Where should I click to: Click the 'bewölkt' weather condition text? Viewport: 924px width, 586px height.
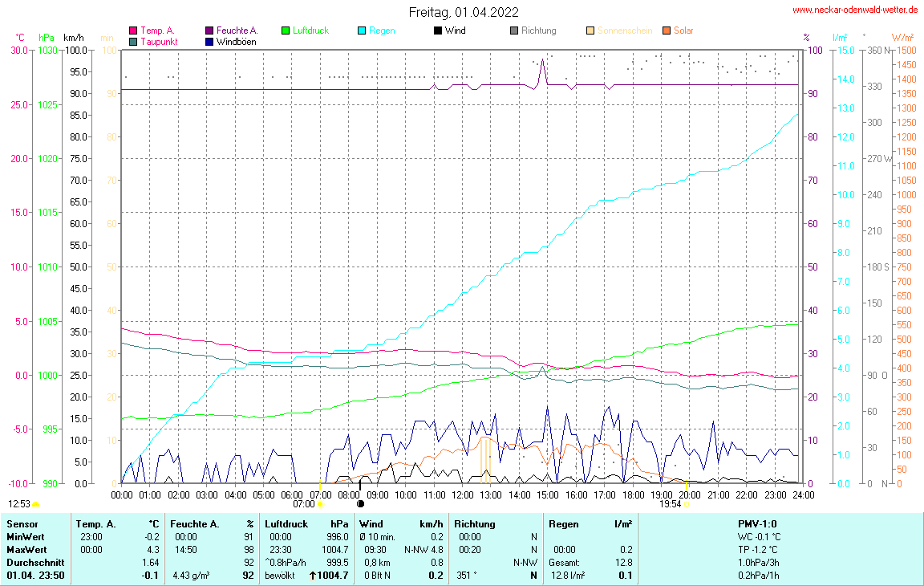click(280, 576)
